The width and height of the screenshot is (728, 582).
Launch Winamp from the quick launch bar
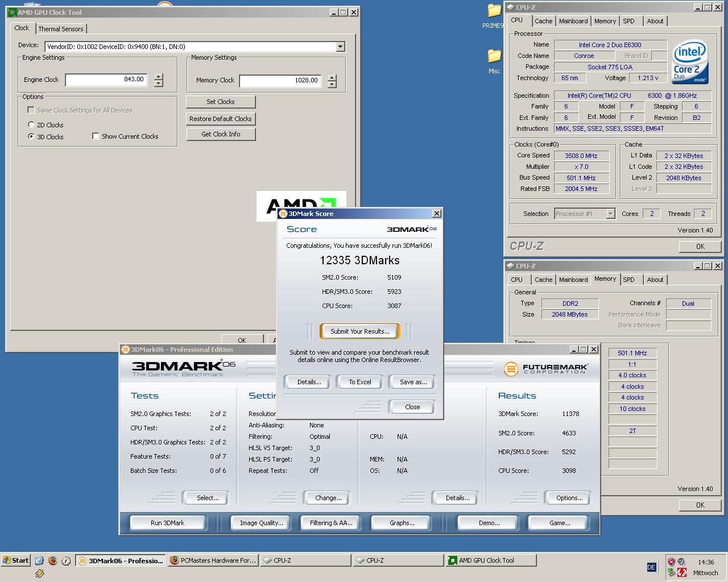39,573
